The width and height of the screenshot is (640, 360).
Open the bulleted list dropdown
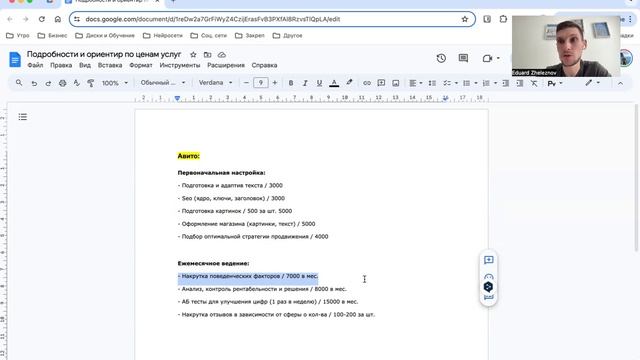point(470,83)
